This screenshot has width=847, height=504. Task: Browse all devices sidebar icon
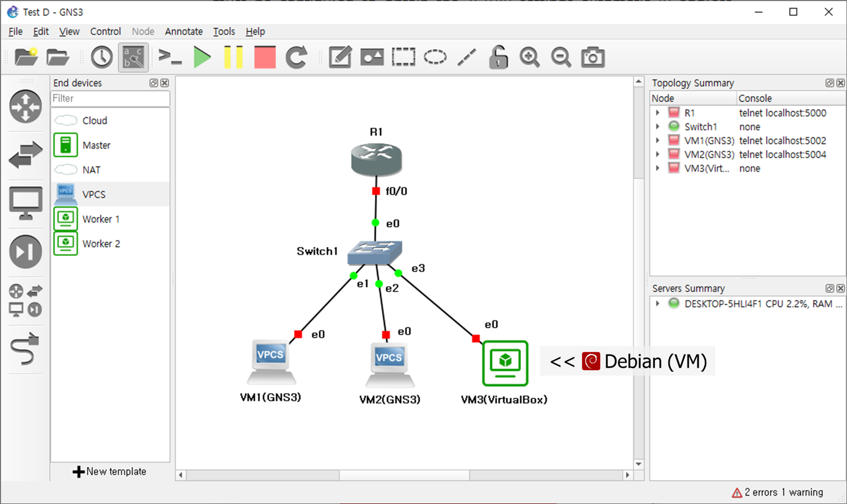[25, 300]
